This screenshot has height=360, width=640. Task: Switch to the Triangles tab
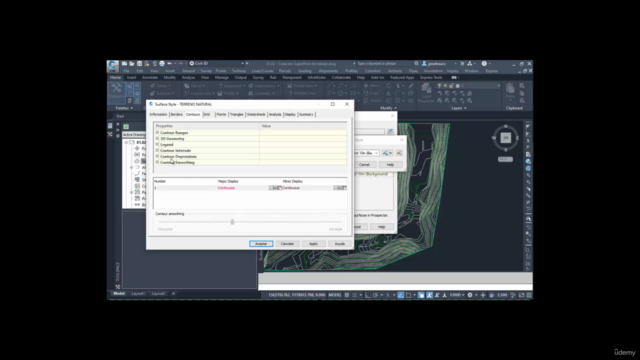[236, 115]
